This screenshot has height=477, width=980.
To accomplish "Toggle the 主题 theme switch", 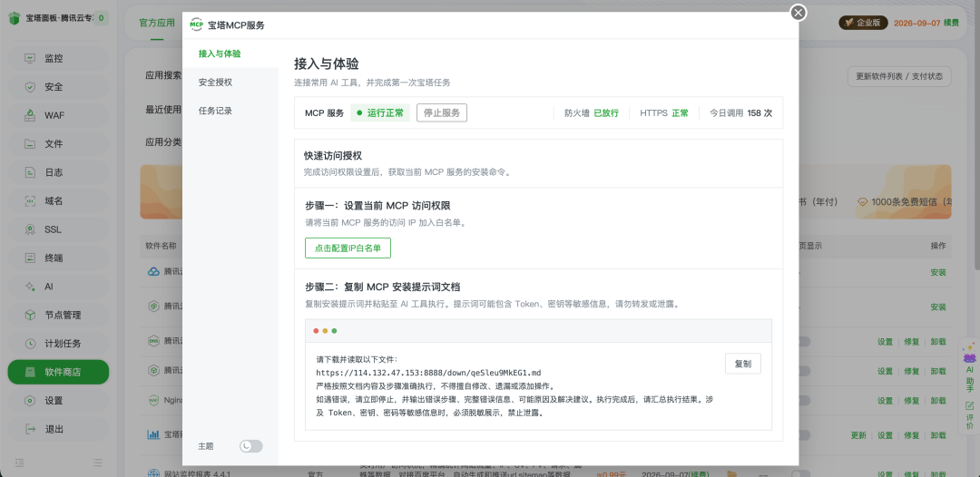I will click(250, 446).
